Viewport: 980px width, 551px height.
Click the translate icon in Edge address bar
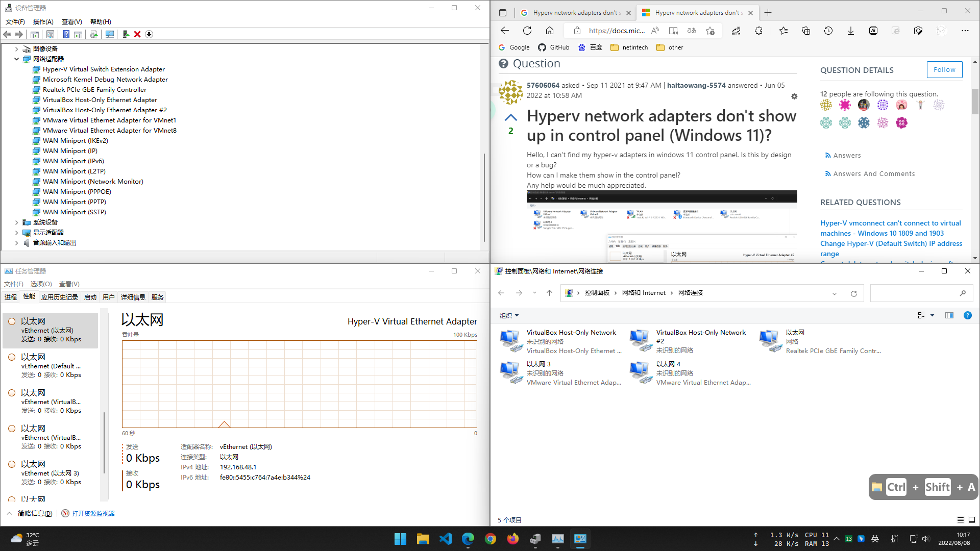click(692, 31)
